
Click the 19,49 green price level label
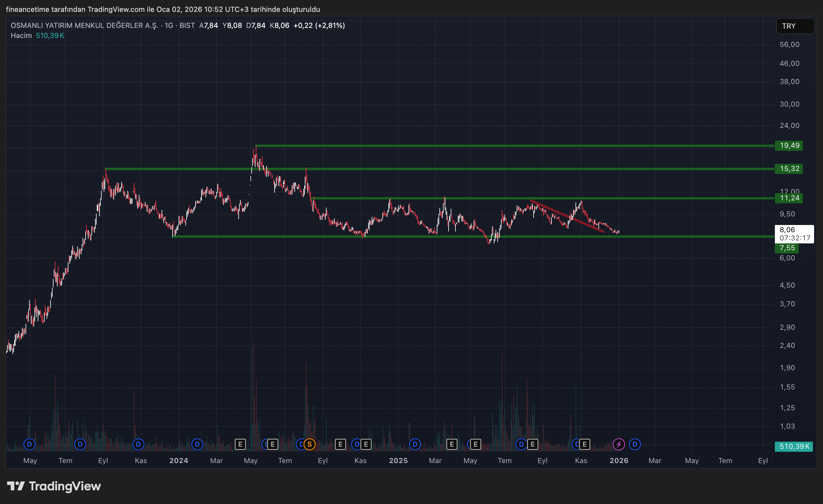pos(789,145)
